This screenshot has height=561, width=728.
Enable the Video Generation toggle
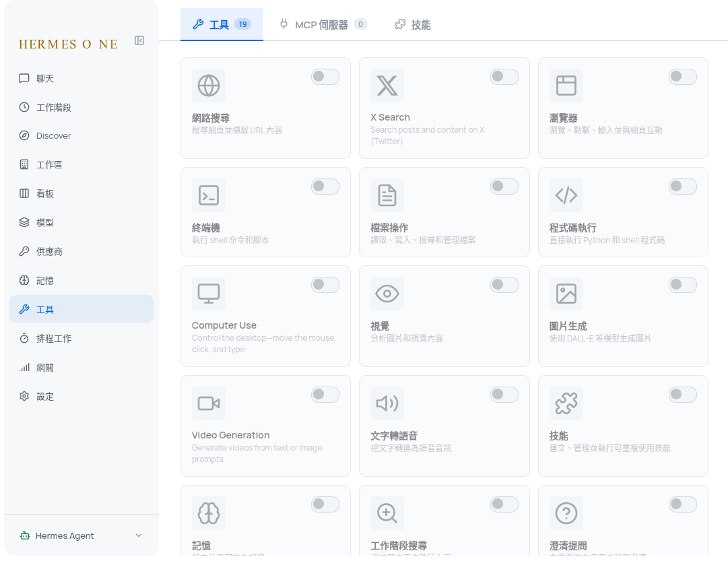tap(325, 394)
